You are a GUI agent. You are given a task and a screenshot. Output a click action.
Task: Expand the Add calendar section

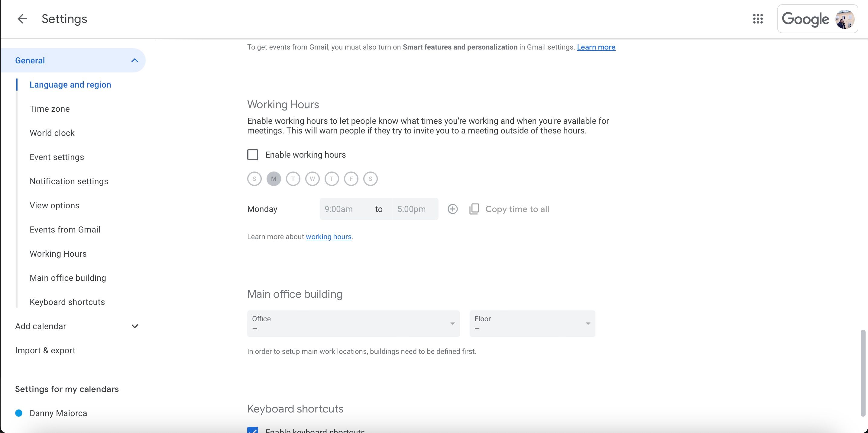tap(134, 326)
